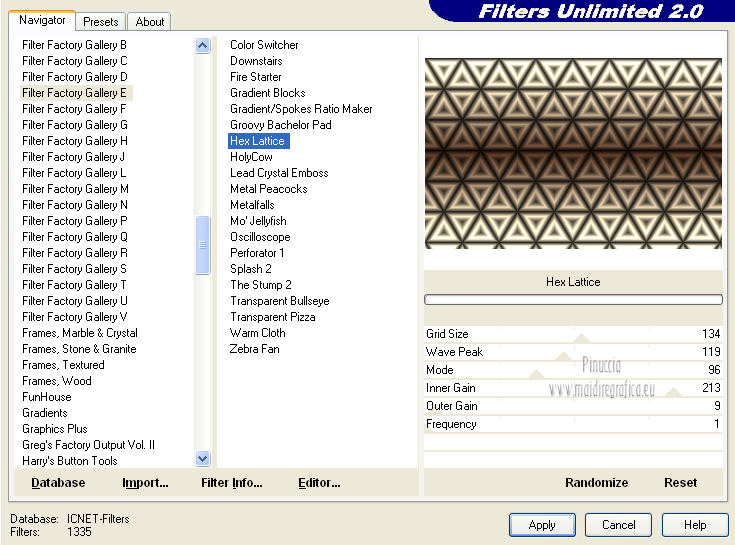Open Help

[695, 525]
